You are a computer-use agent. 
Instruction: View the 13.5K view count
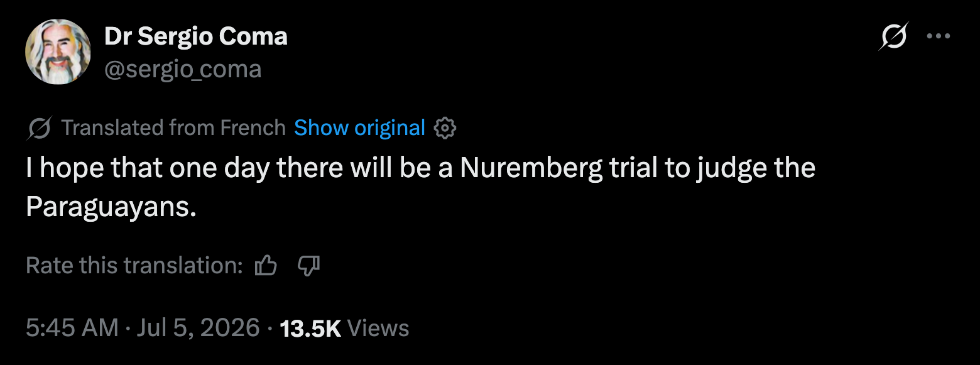[x=310, y=328]
